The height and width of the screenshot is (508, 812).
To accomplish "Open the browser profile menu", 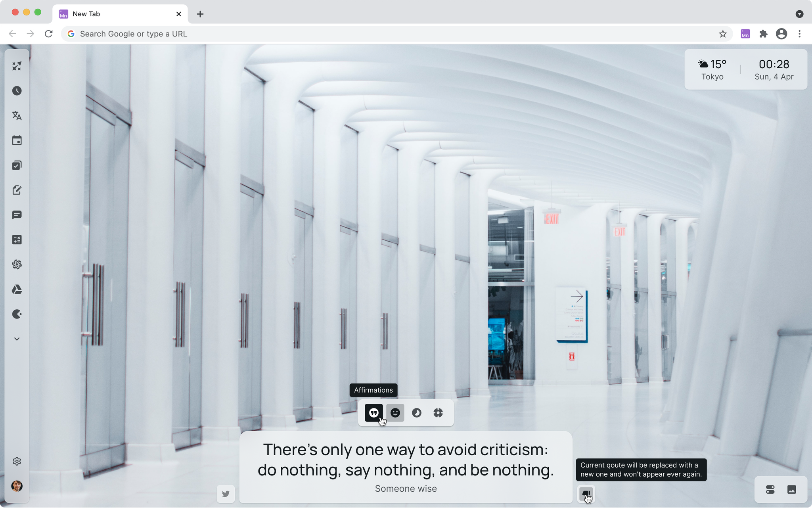I will [780, 34].
